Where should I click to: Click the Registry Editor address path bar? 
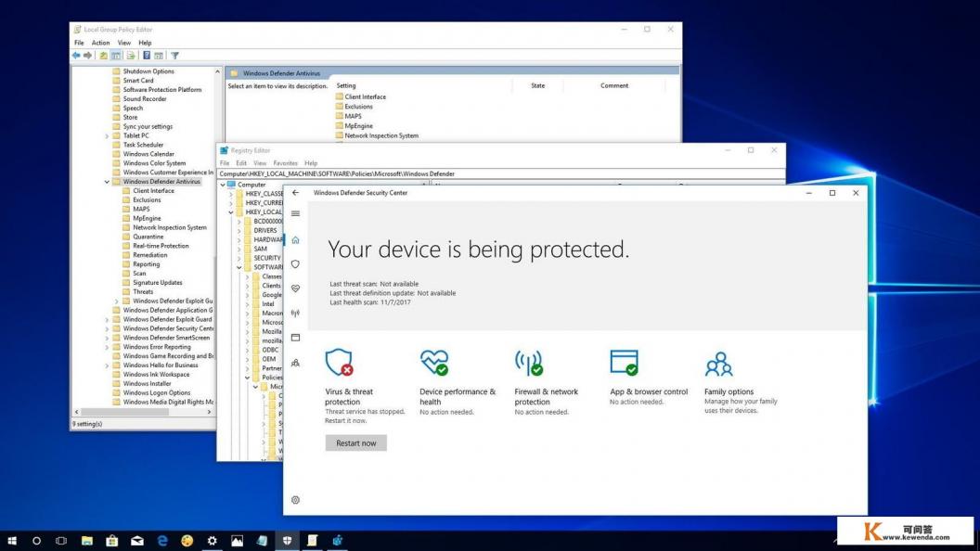[501, 173]
